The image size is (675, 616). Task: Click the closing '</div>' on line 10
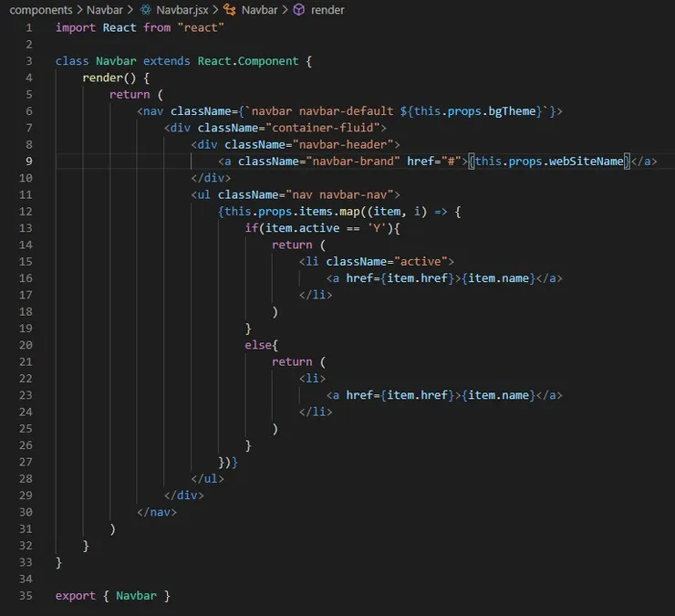(211, 178)
